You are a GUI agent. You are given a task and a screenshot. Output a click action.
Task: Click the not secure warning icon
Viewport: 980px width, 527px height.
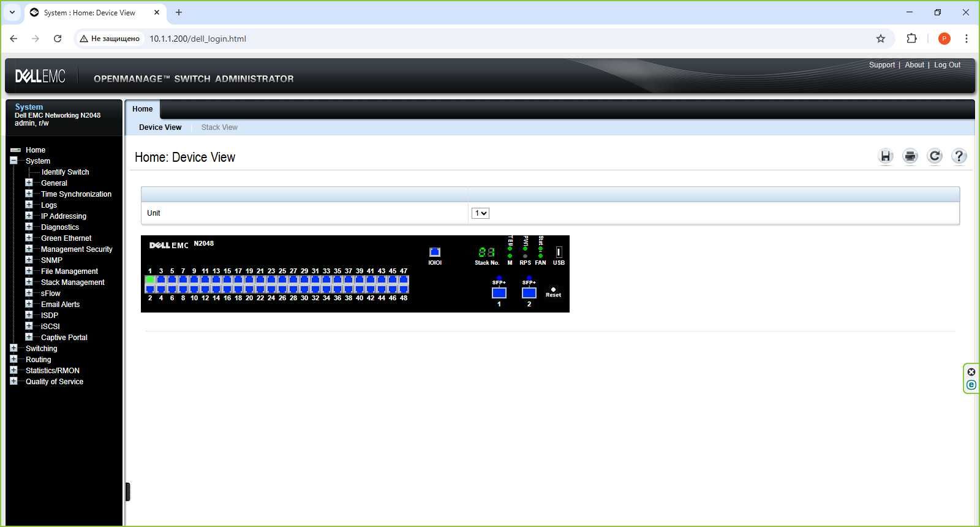(84, 39)
